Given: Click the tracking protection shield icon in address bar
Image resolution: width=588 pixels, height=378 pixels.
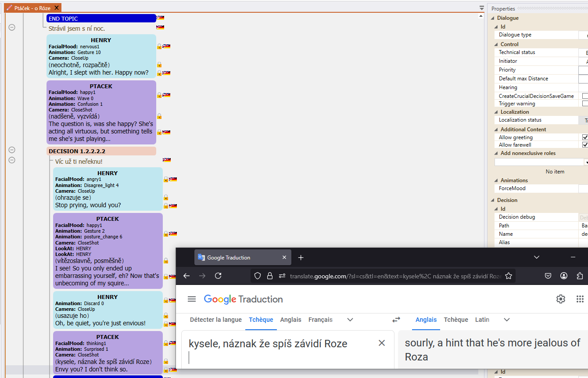Looking at the screenshot, I should pos(258,276).
